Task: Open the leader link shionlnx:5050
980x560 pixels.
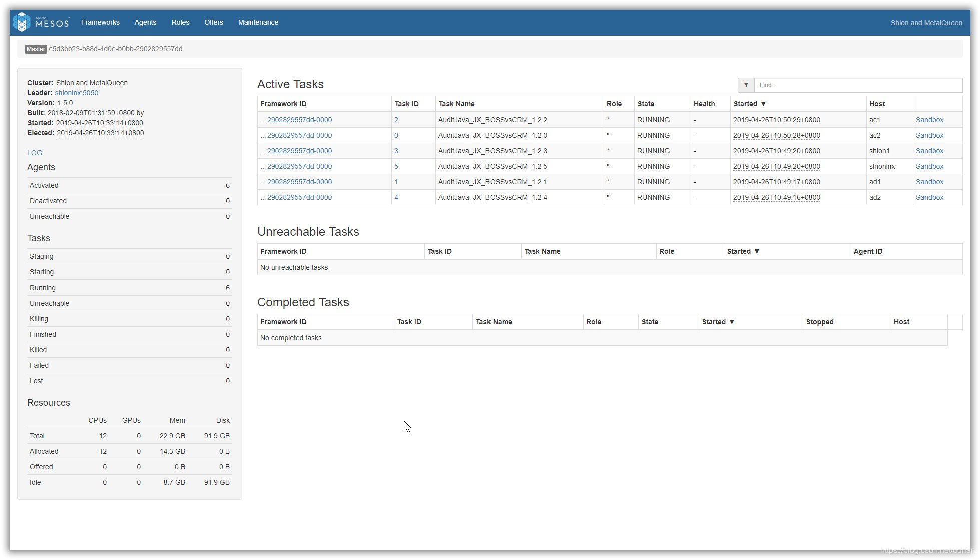Action: 77,93
